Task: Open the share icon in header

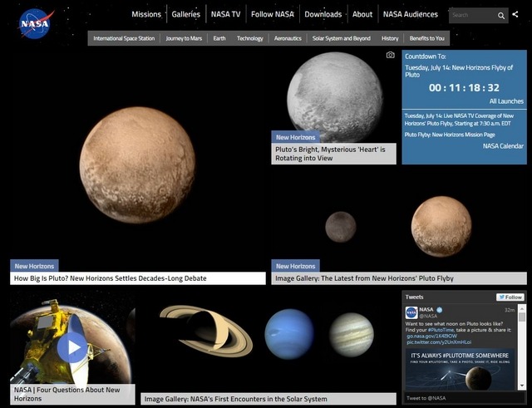Action: (515, 14)
